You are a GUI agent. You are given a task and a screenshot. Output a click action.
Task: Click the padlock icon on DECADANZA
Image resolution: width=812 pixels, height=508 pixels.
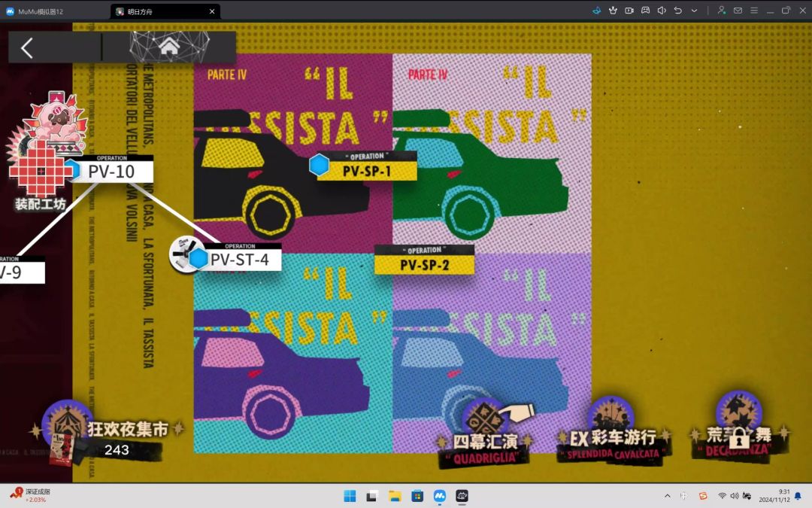739,438
